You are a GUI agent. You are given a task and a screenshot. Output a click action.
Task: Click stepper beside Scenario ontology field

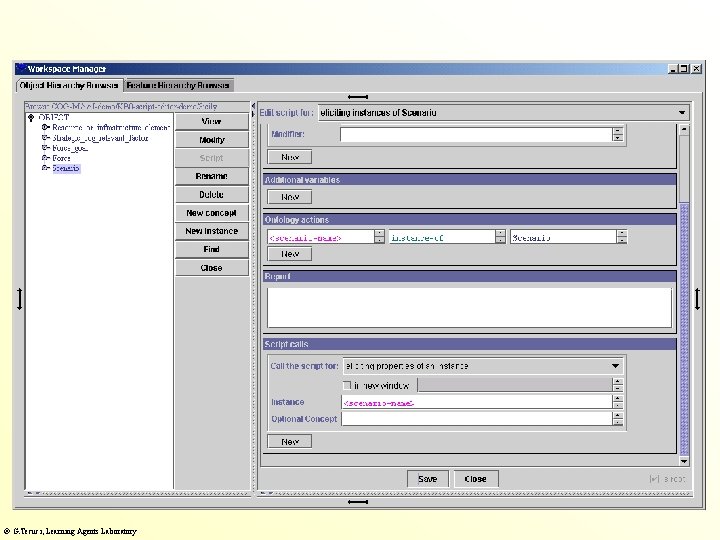622,237
